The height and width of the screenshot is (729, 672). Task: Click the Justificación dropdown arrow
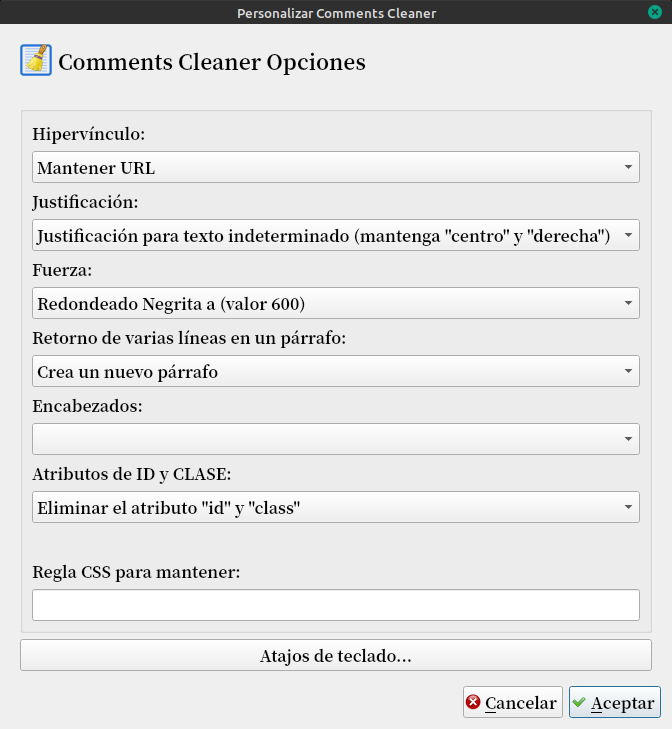pyautogui.click(x=627, y=235)
